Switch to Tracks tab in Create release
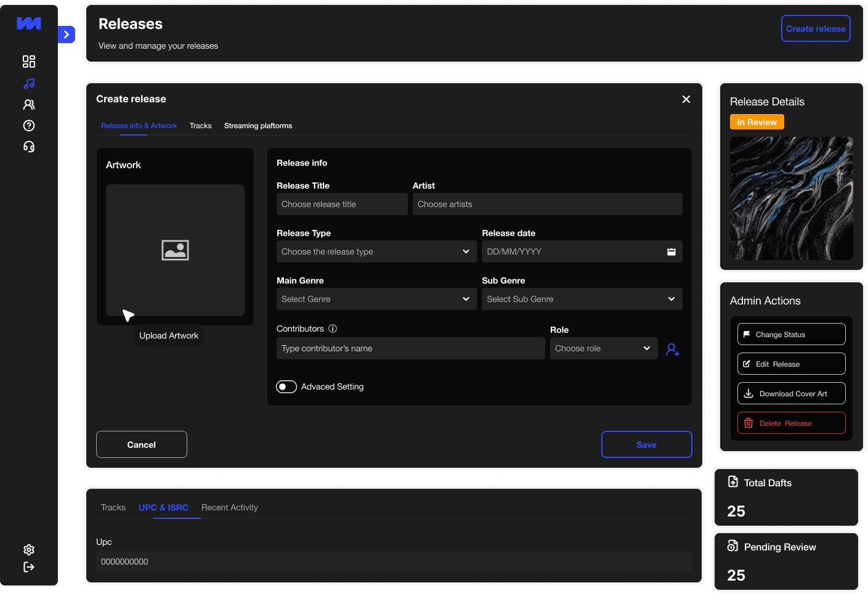Image resolution: width=868 pixels, height=596 pixels. 200,126
